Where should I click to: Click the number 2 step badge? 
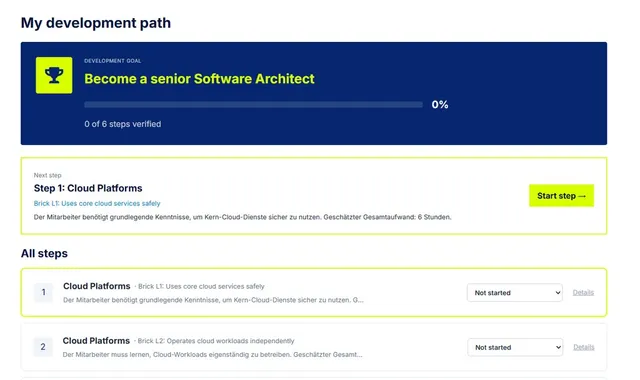43,347
